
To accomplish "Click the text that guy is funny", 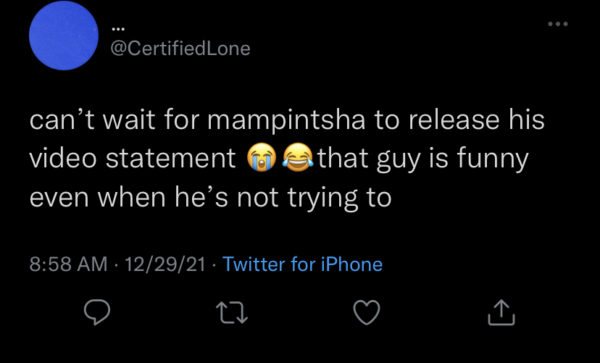I will coord(423,159).
